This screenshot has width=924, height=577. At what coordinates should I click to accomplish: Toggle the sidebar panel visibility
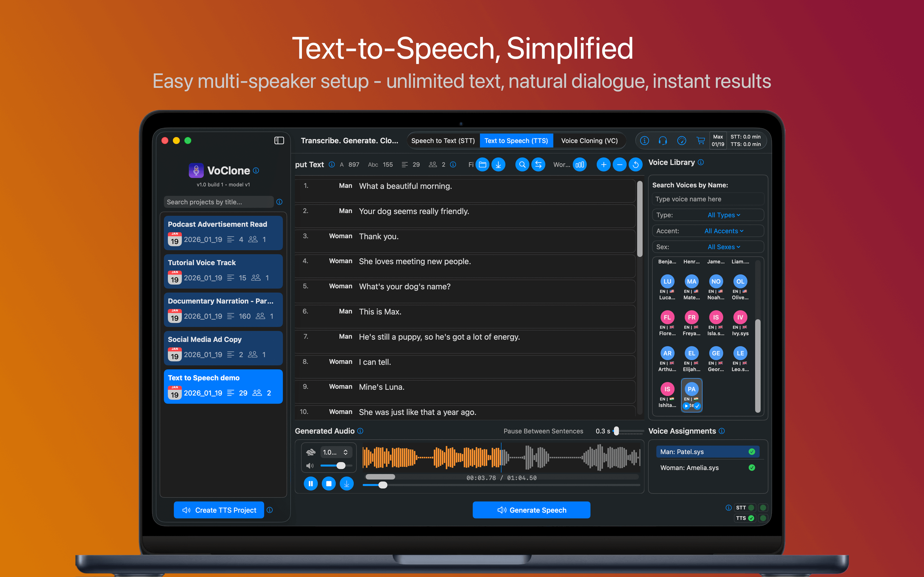[279, 140]
